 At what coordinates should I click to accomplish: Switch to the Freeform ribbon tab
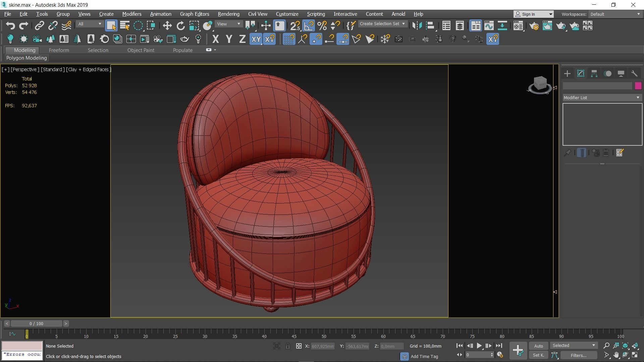[59, 50]
